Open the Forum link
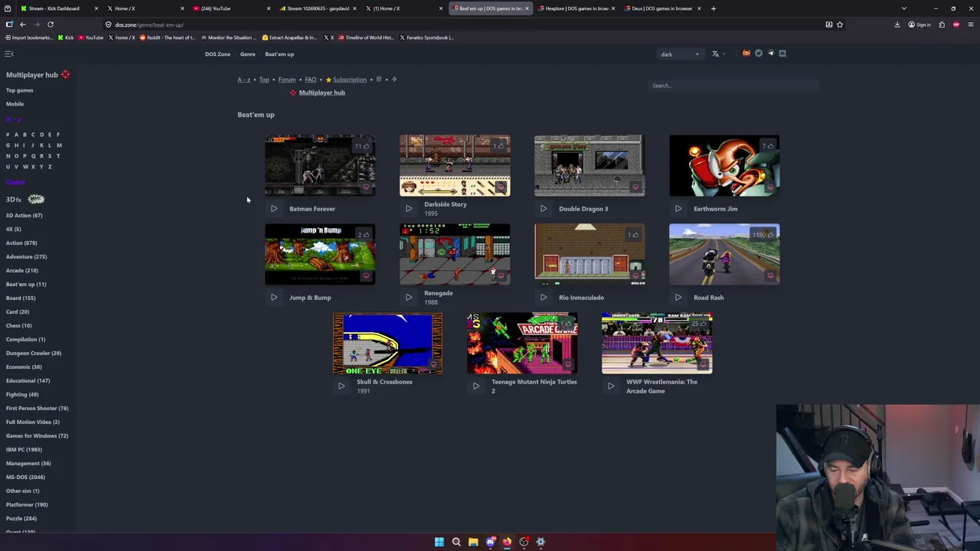 287,80
